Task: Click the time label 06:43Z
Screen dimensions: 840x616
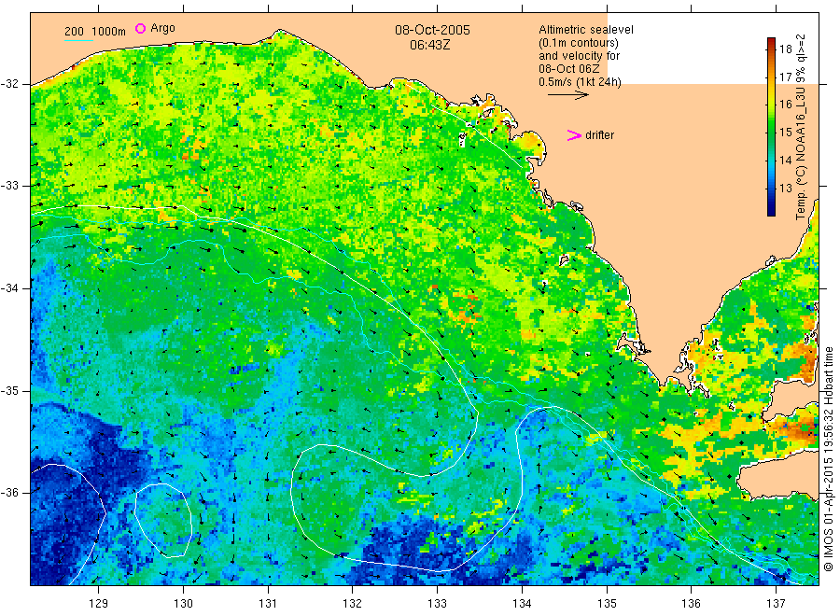Action: (429, 45)
